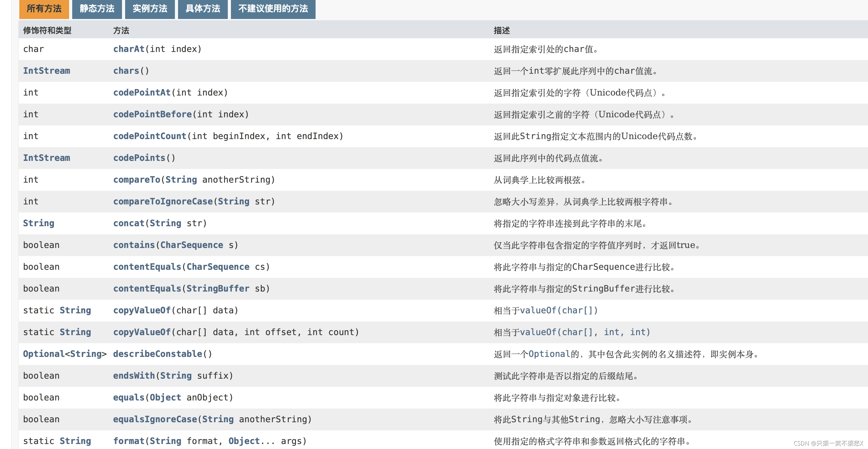Viewport: 868px width, 449px height.
Task: Open the compareToIgnoreCase method link
Action: point(163,201)
